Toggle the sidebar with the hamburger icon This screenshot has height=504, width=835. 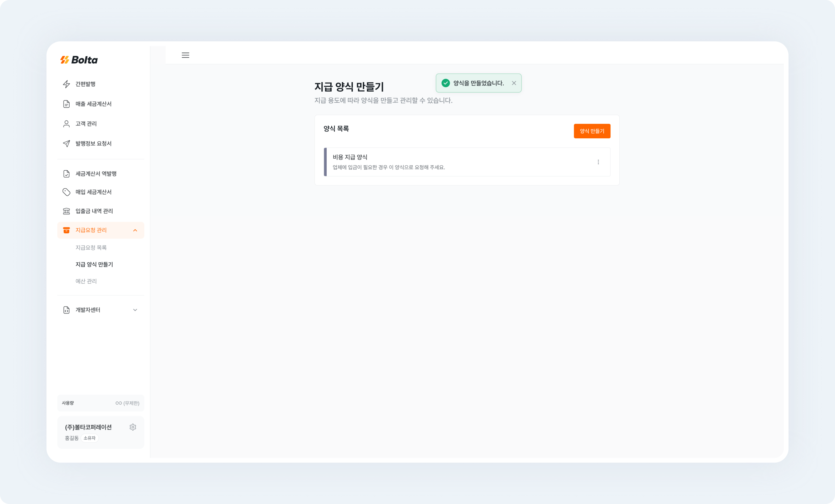(x=185, y=55)
